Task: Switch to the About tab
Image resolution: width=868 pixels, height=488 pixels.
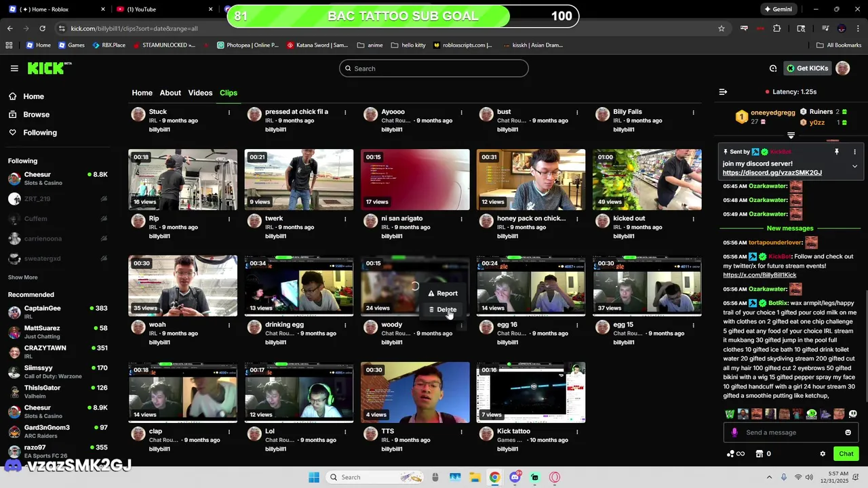Action: pos(170,93)
